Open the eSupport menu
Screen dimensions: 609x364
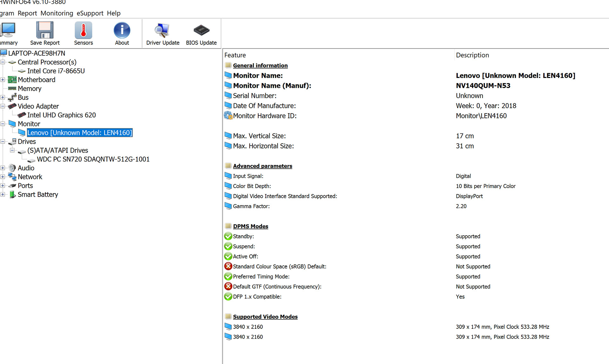click(90, 13)
